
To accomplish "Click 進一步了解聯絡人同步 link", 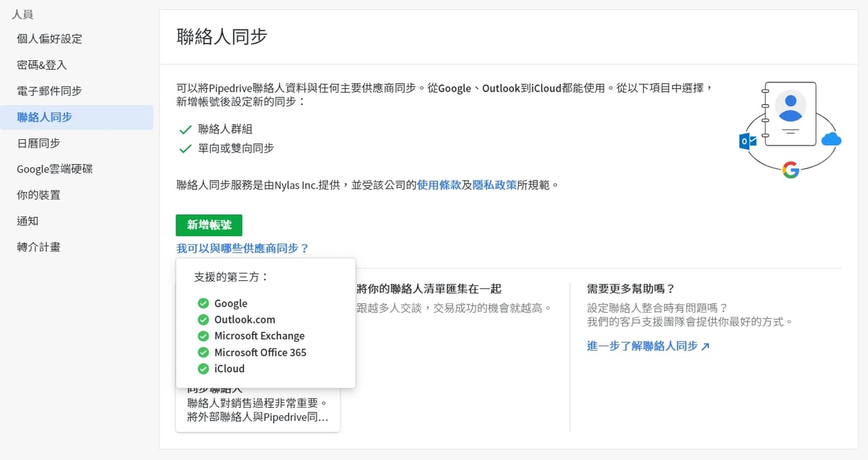I will 648,346.
